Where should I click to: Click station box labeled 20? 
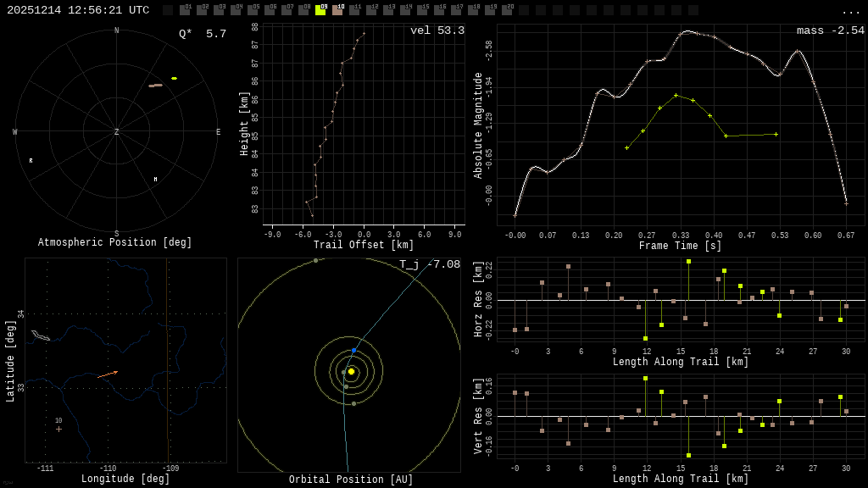507,10
